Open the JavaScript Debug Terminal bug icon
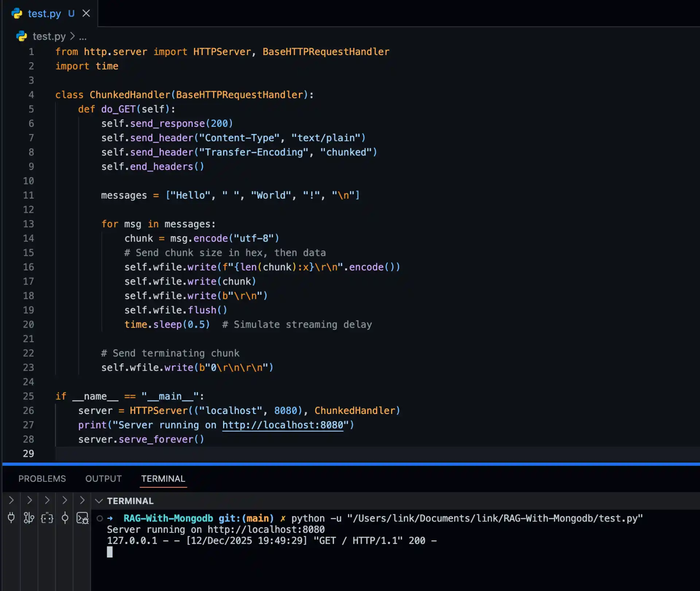 click(x=82, y=518)
